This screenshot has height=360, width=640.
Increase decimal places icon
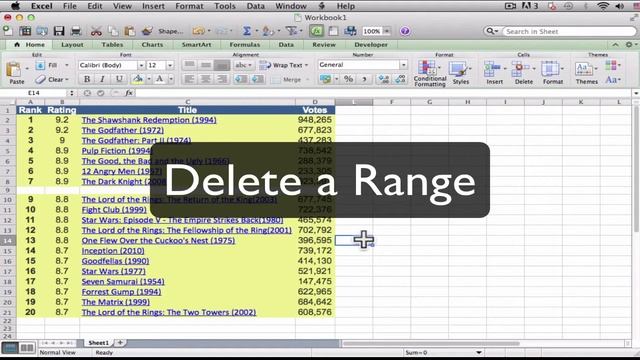pos(383,79)
